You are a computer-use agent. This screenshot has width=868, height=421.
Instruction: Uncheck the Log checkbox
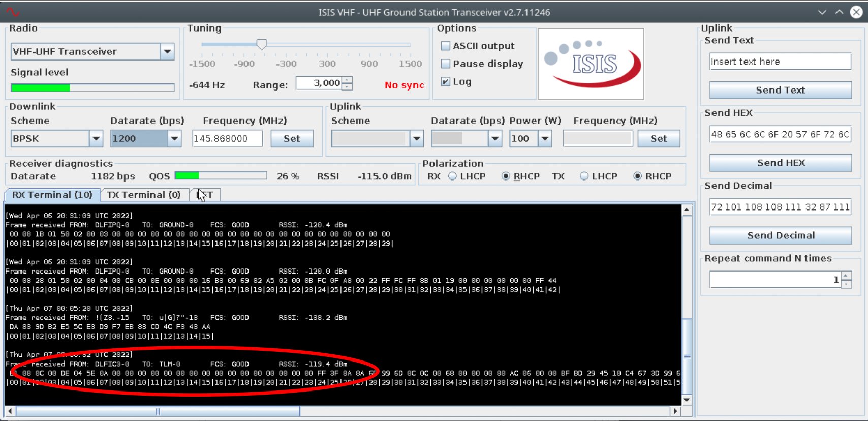coord(445,81)
